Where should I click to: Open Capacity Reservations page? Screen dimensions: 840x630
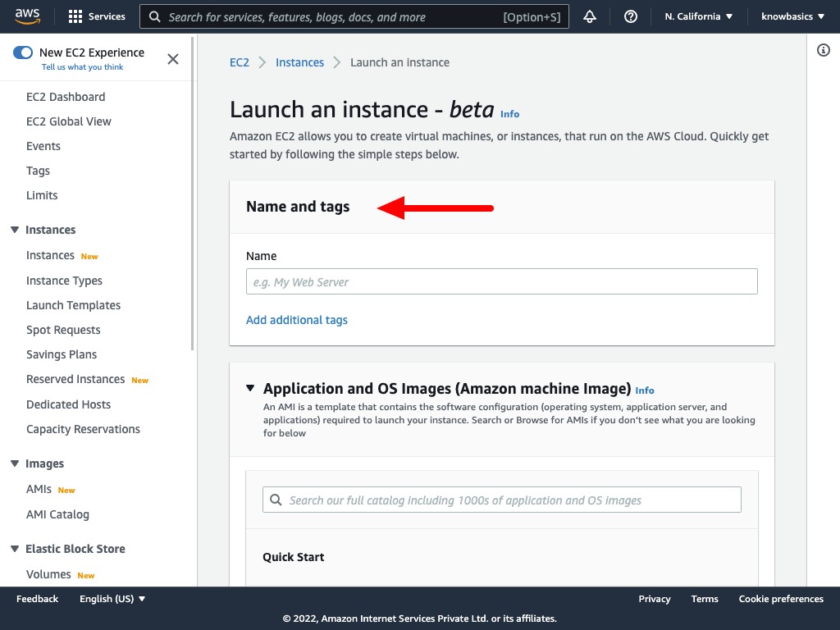pos(83,429)
